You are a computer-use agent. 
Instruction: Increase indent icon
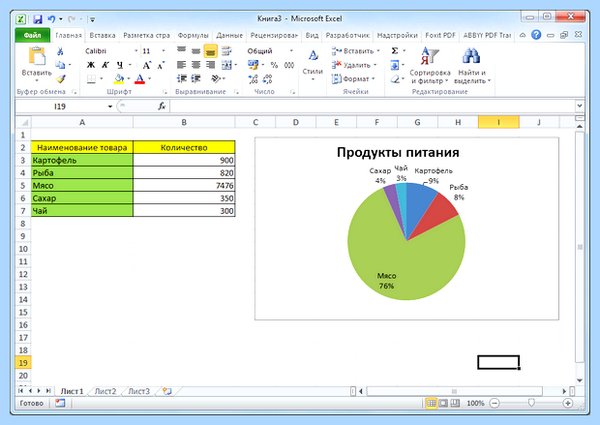click(196, 79)
